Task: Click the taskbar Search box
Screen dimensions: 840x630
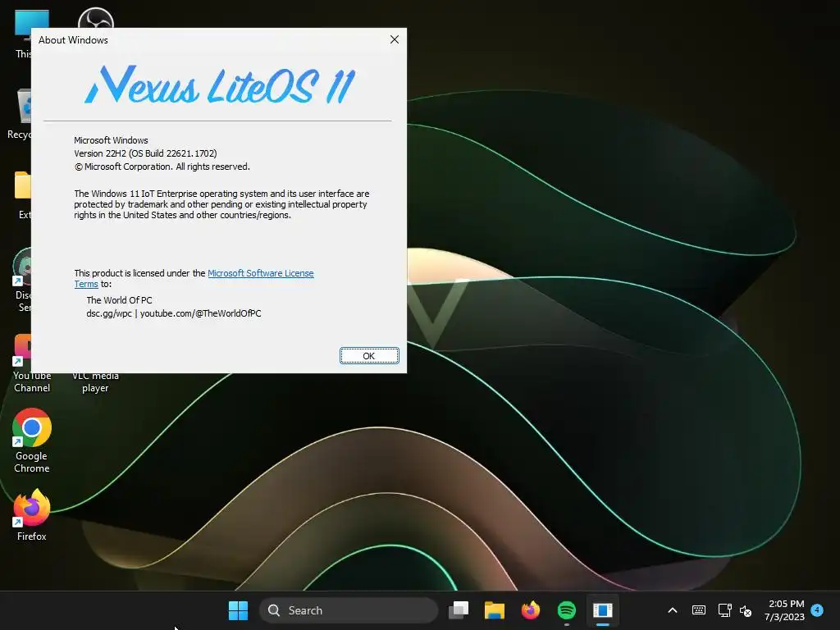Action: [x=349, y=610]
